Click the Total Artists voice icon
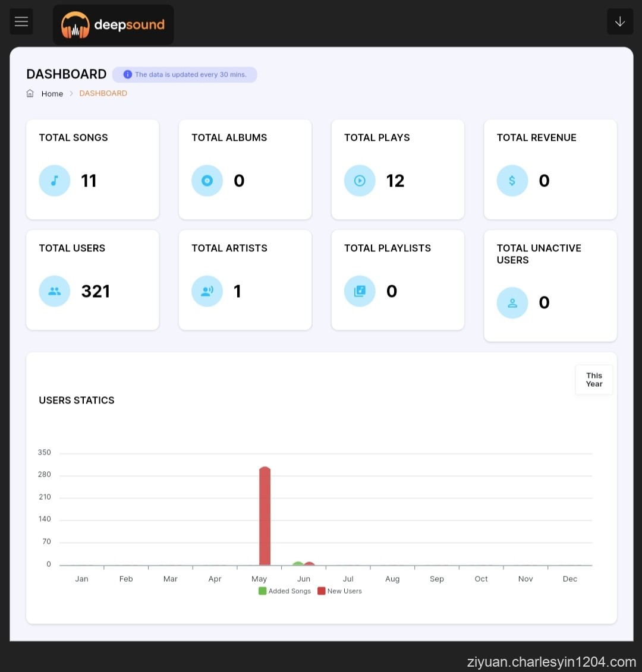642x672 pixels. click(207, 291)
